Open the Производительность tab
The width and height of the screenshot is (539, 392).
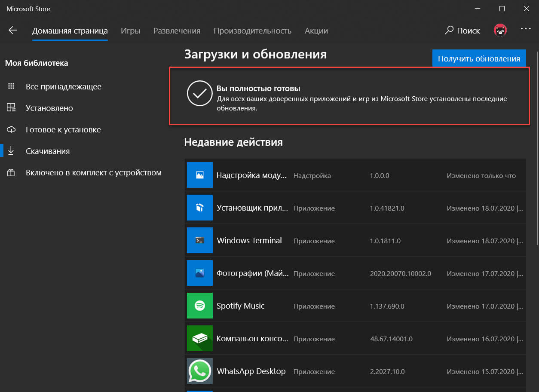[252, 31]
